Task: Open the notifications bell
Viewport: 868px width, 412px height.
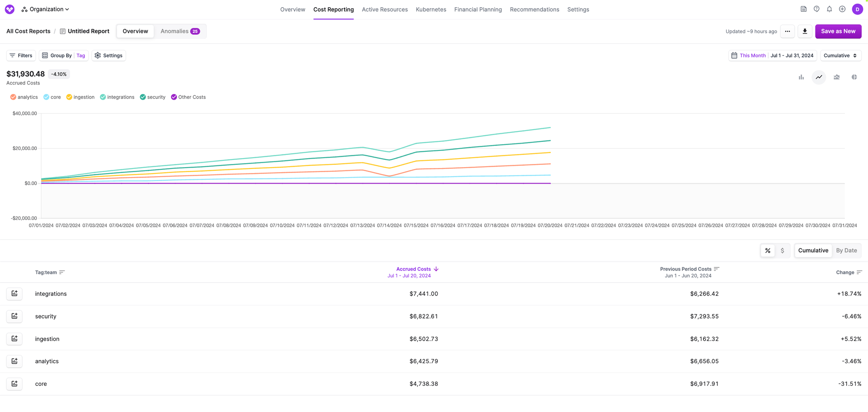Action: tap(829, 9)
